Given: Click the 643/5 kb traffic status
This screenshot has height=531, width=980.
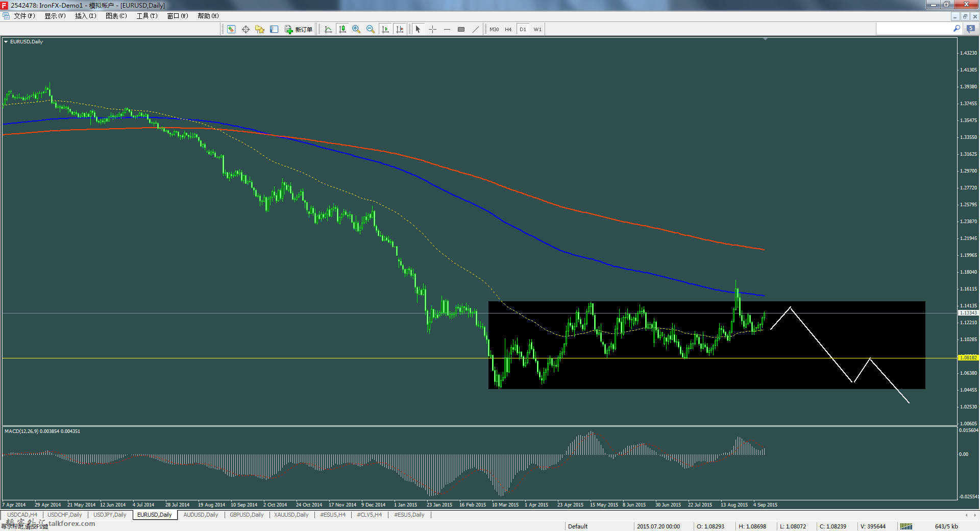Looking at the screenshot, I should click(946, 526).
